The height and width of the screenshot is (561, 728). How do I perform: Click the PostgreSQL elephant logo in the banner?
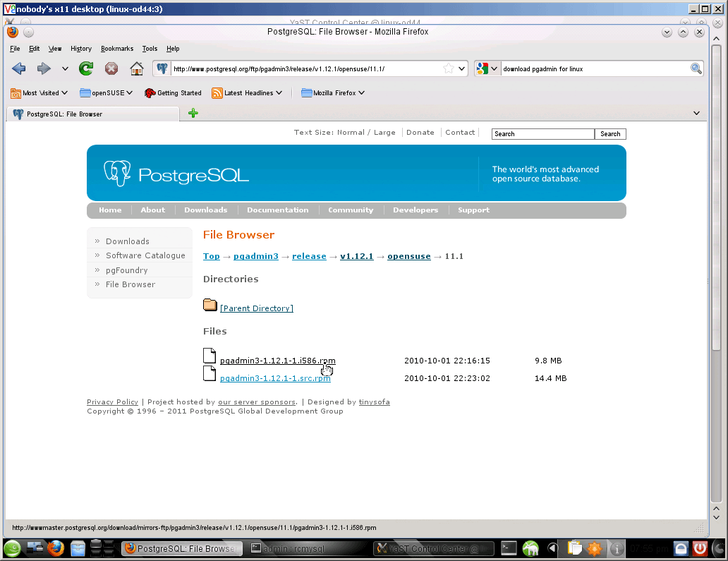click(117, 173)
